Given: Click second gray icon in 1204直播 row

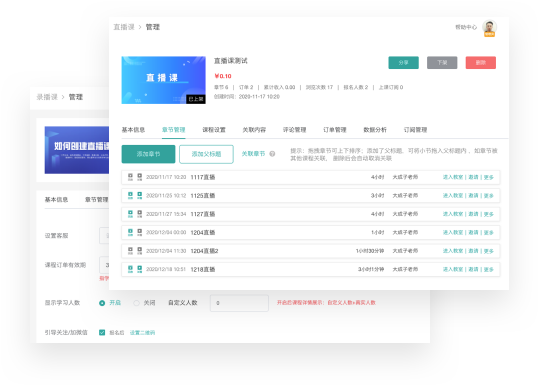Looking at the screenshot, I should [140, 232].
